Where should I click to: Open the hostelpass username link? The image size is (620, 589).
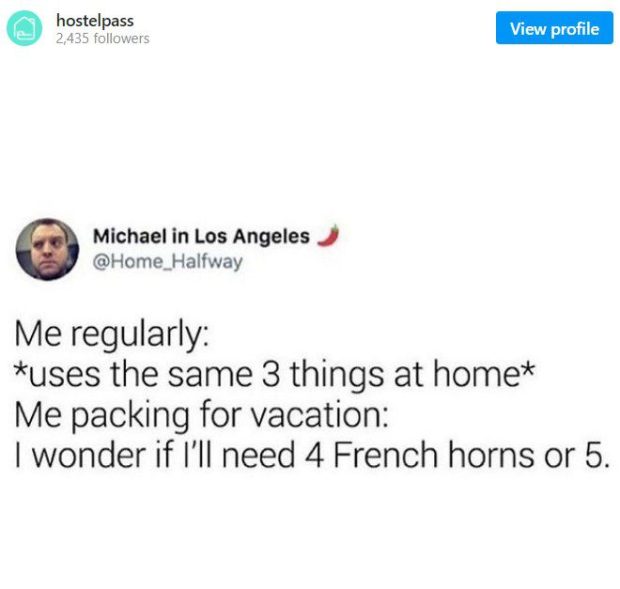click(x=95, y=21)
